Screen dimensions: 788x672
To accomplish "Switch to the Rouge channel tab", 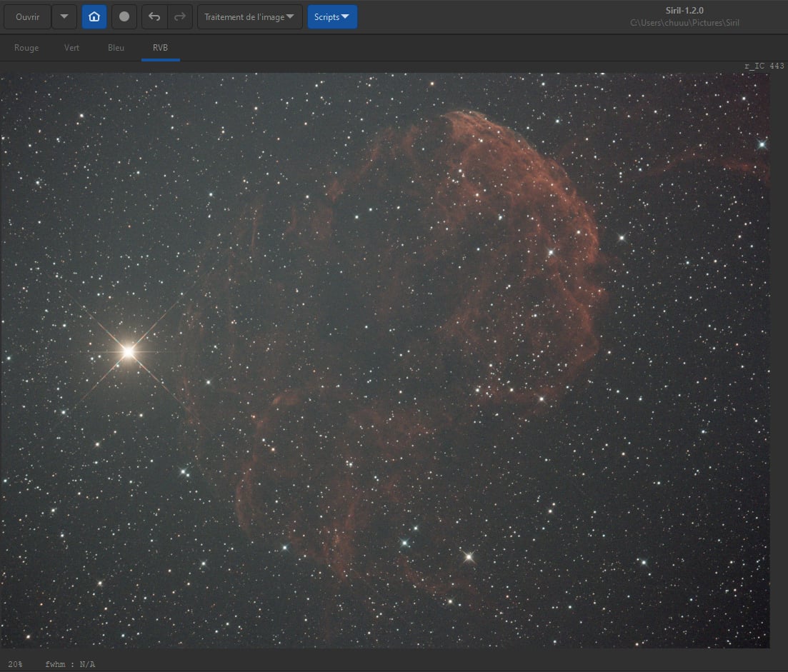I will click(x=26, y=48).
